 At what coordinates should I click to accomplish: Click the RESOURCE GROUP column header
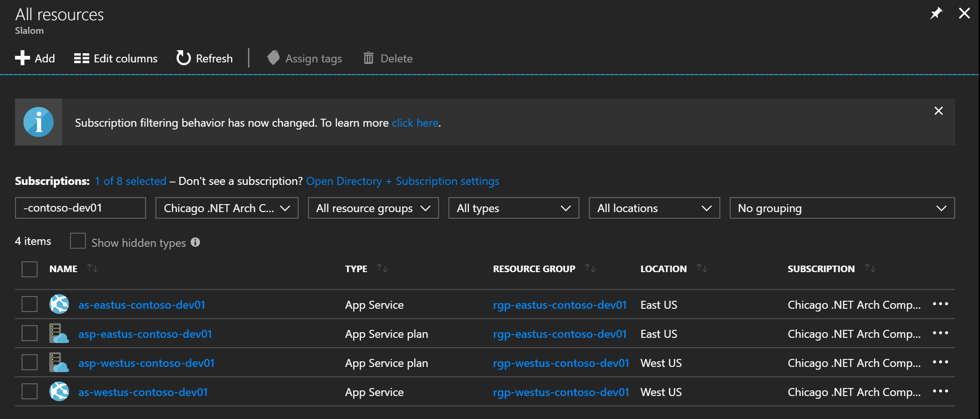pos(534,269)
